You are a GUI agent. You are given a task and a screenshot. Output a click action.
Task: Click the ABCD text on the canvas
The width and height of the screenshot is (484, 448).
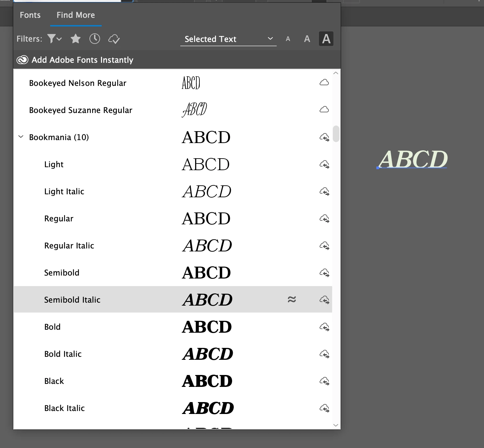[413, 159]
